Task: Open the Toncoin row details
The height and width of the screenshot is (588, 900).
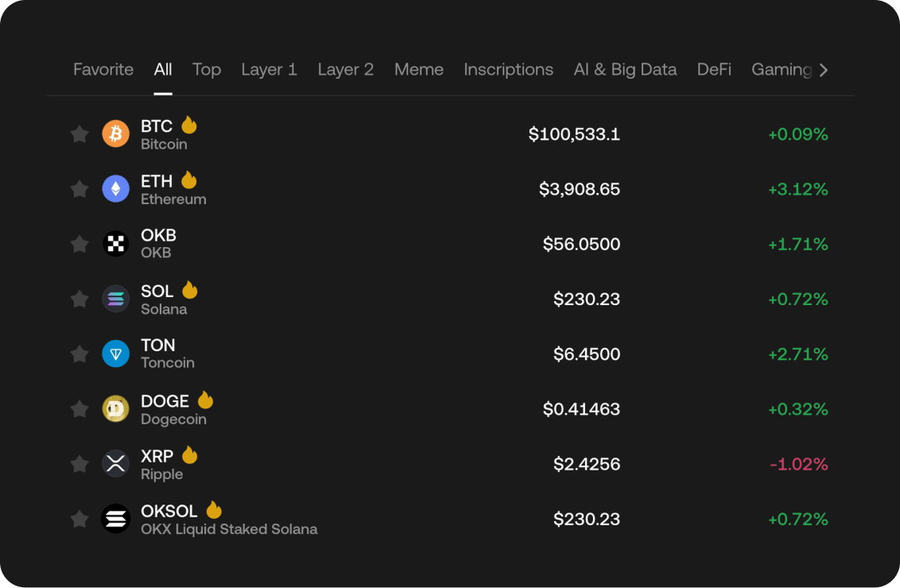Action: (x=450, y=354)
